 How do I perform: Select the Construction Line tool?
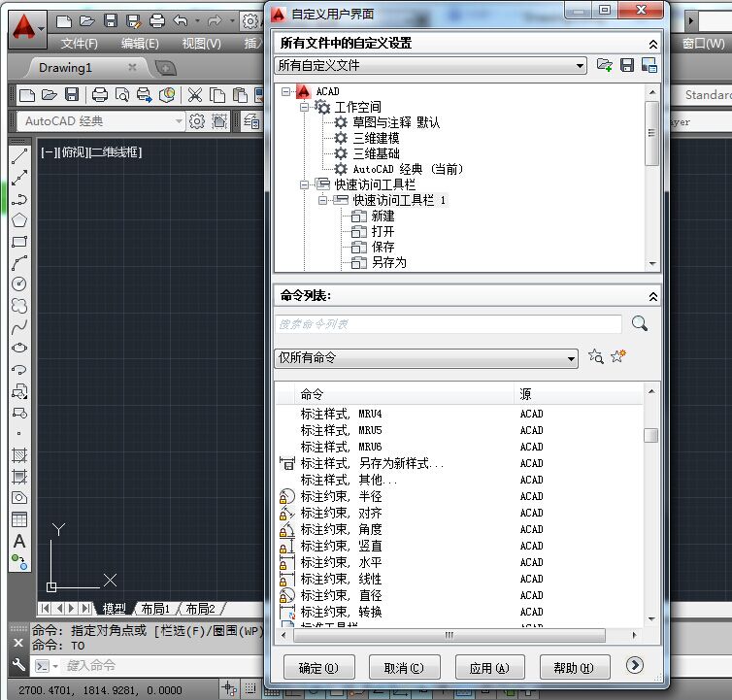[x=19, y=178]
